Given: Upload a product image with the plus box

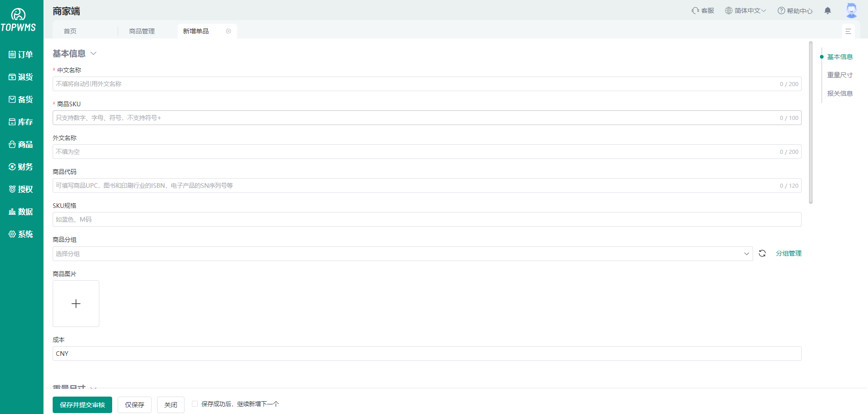Looking at the screenshot, I should click(76, 304).
